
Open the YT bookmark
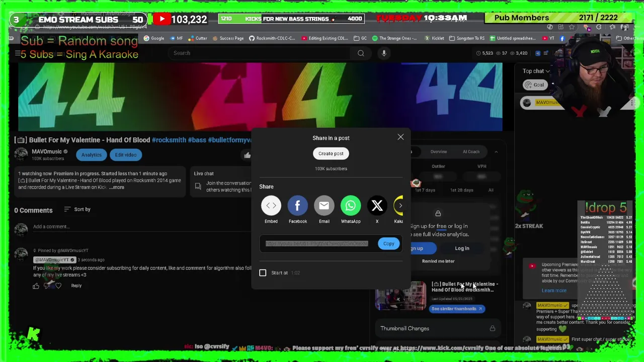point(548,38)
